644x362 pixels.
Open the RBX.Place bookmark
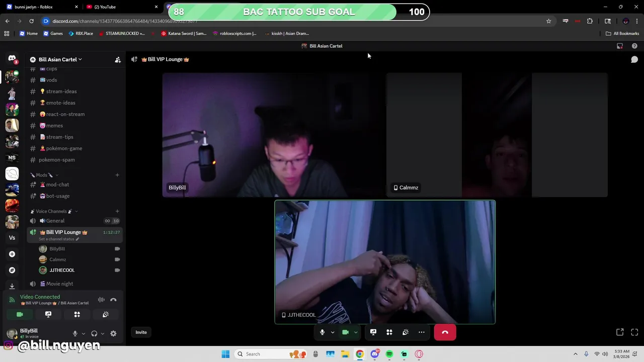[80, 33]
